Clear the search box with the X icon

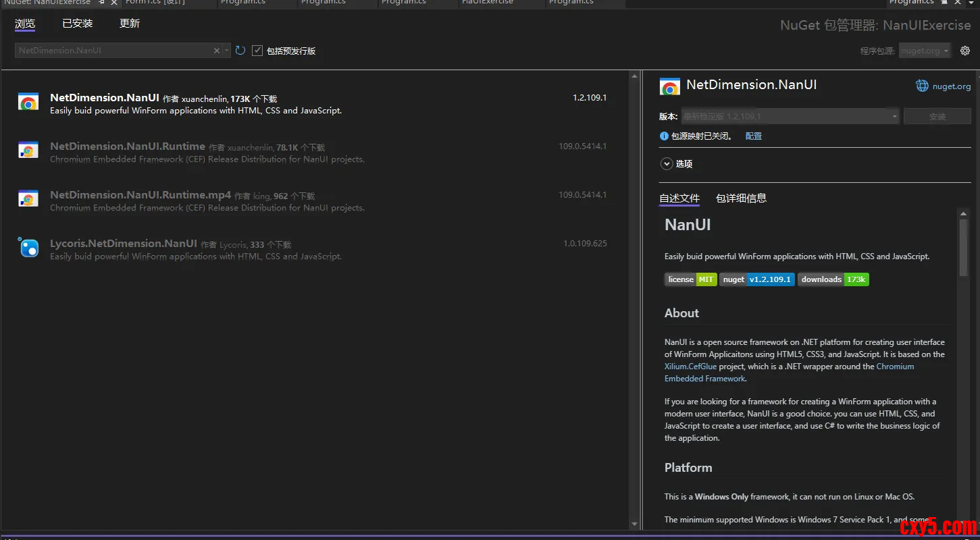pos(217,51)
